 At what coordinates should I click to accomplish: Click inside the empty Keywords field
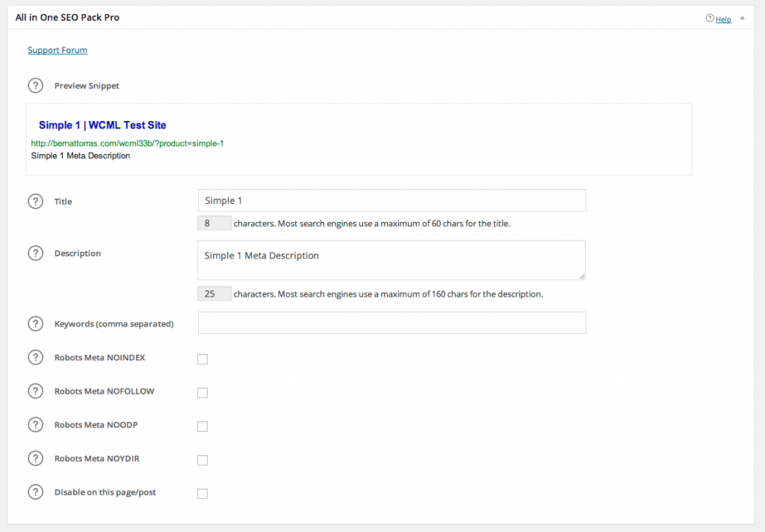tap(391, 322)
